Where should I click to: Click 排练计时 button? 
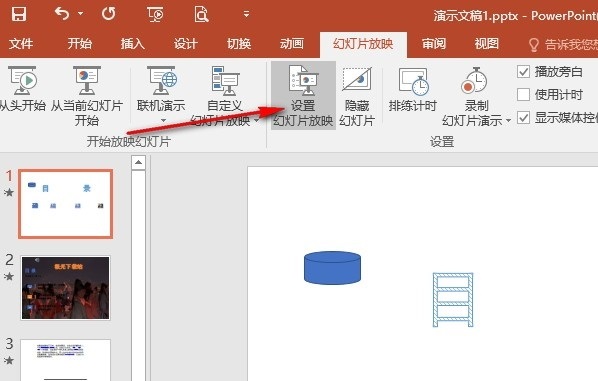pyautogui.click(x=413, y=90)
